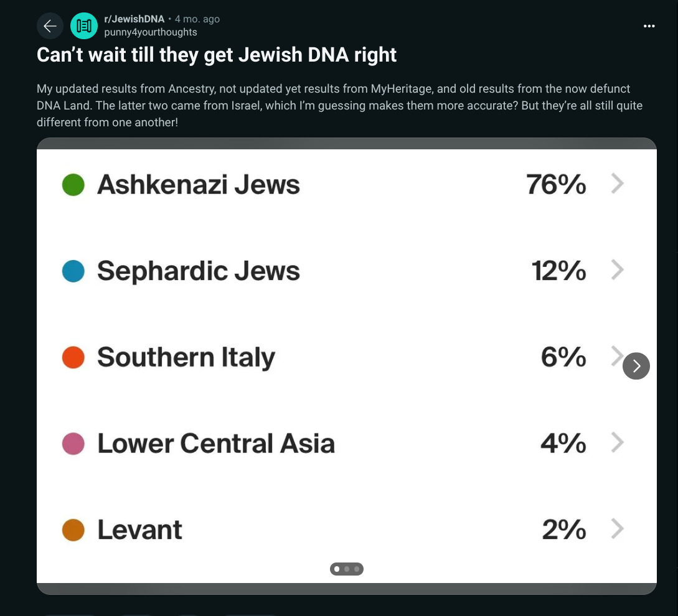
Task: Select the second carousel page dot
Action: (x=347, y=569)
